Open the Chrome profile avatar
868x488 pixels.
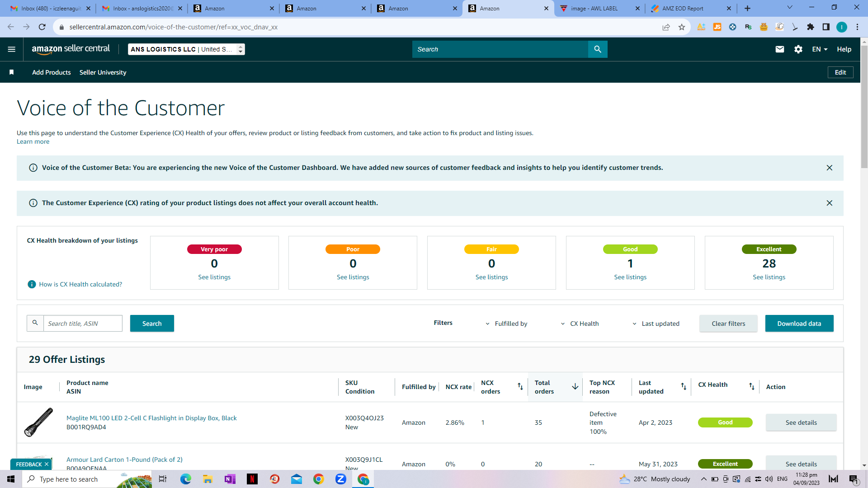[x=842, y=27]
